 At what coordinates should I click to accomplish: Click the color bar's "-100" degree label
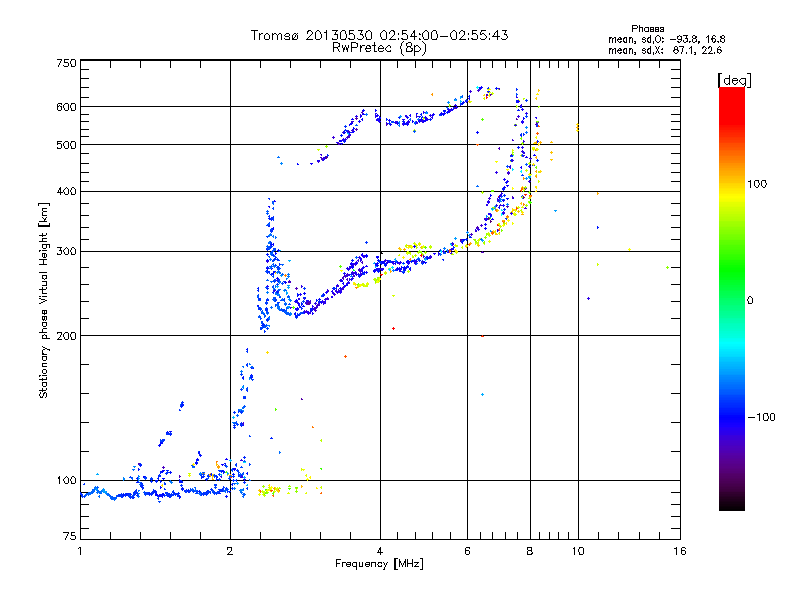761,417
